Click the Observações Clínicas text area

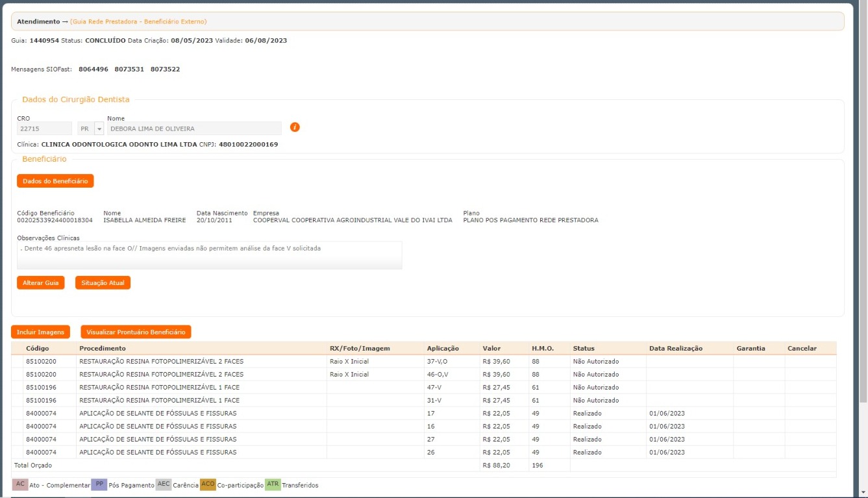click(209, 255)
